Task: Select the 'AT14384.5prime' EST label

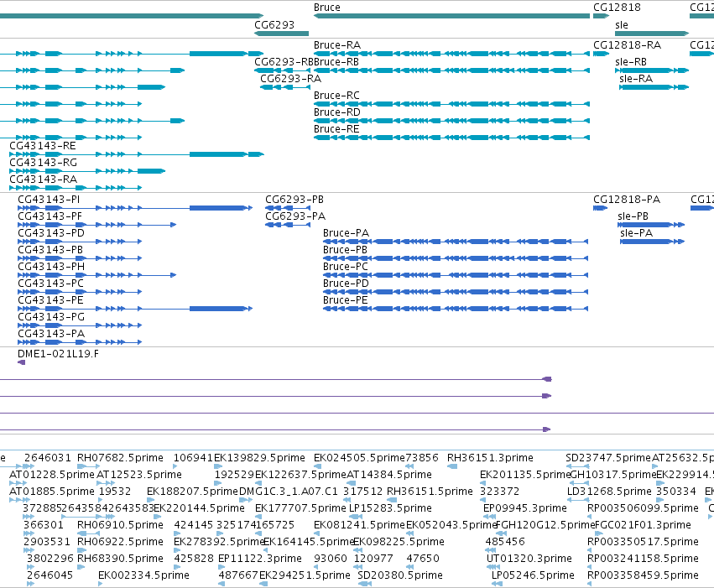Action: [388, 474]
